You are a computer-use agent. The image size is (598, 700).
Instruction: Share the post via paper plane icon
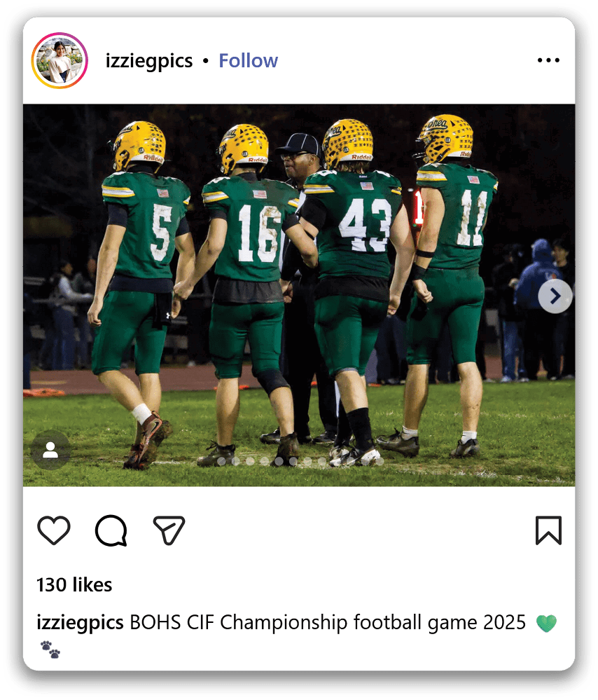point(169,530)
